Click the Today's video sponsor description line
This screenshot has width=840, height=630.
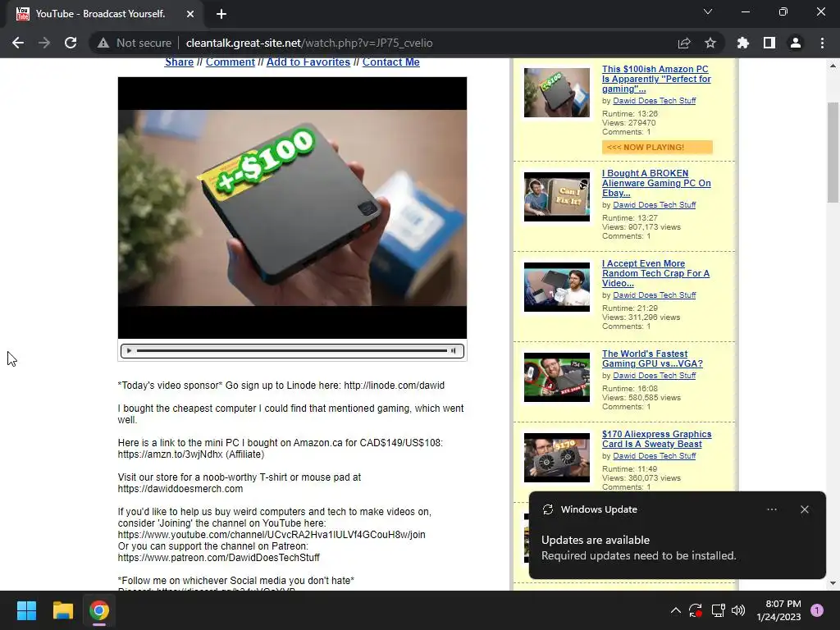click(281, 386)
